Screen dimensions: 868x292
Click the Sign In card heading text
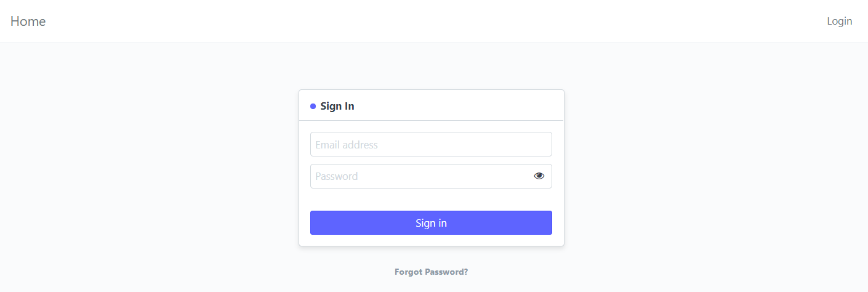(337, 106)
